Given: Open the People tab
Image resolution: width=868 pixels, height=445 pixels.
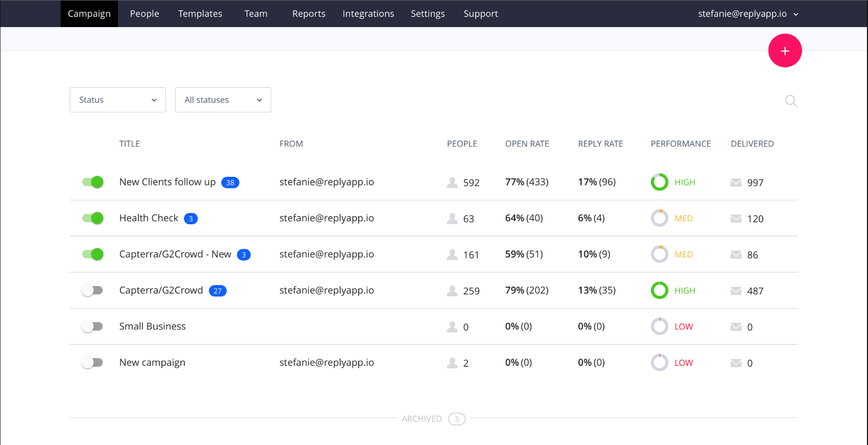Looking at the screenshot, I should click(x=145, y=14).
